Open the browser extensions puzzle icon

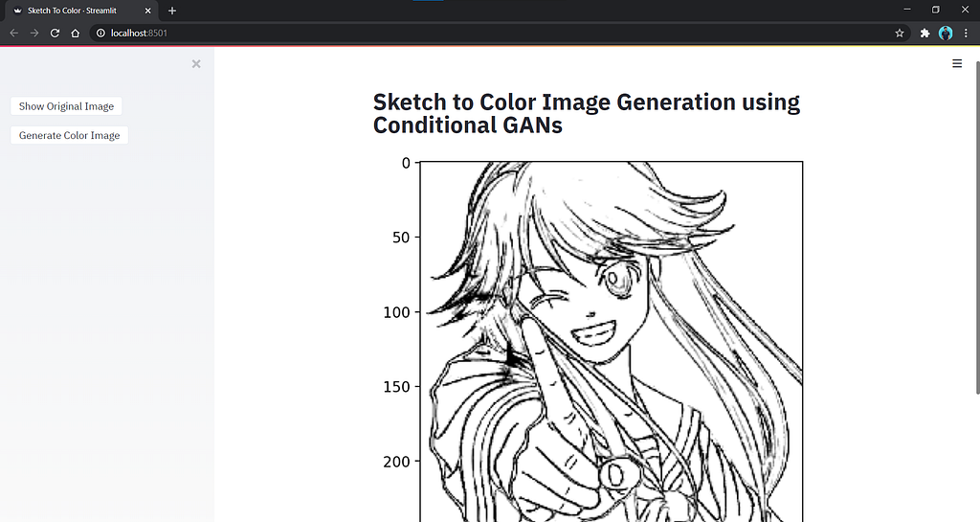point(925,34)
